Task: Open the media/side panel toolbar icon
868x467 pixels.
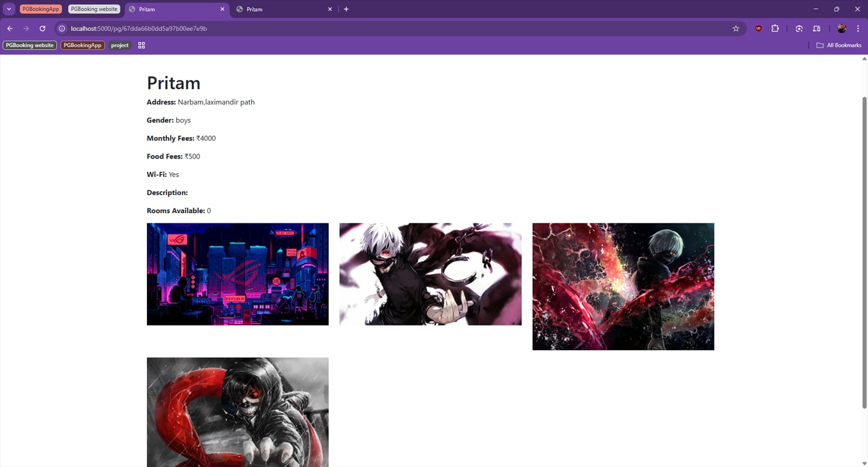Action: tap(817, 28)
